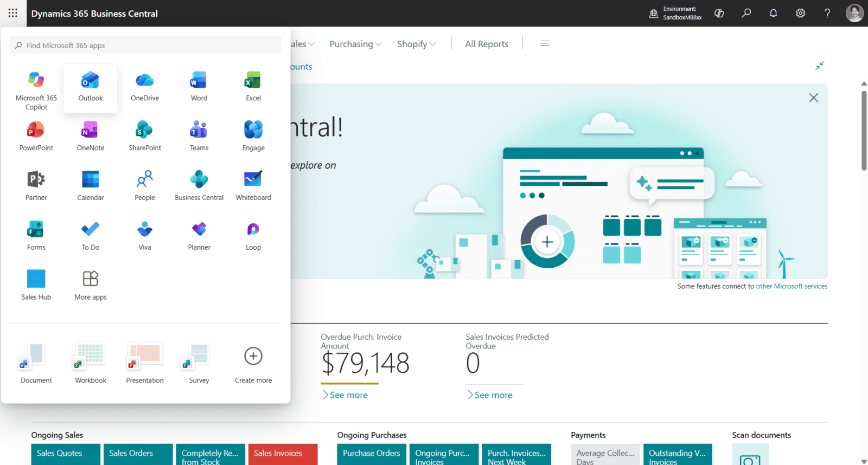
Task: Open the Outstanding V... Invoices tile
Action: click(678, 454)
